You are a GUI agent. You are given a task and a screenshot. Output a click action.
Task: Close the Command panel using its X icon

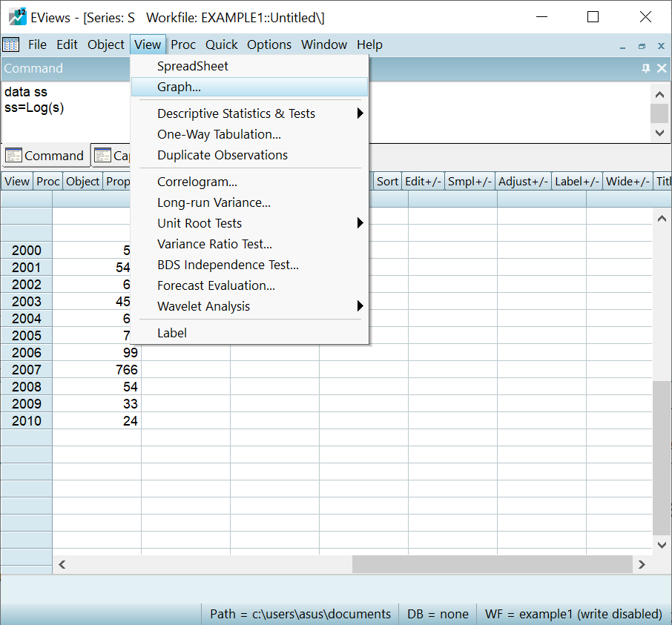[x=661, y=68]
